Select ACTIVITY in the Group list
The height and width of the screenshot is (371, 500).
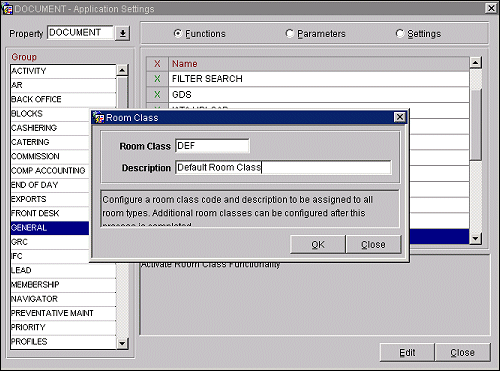[63, 71]
